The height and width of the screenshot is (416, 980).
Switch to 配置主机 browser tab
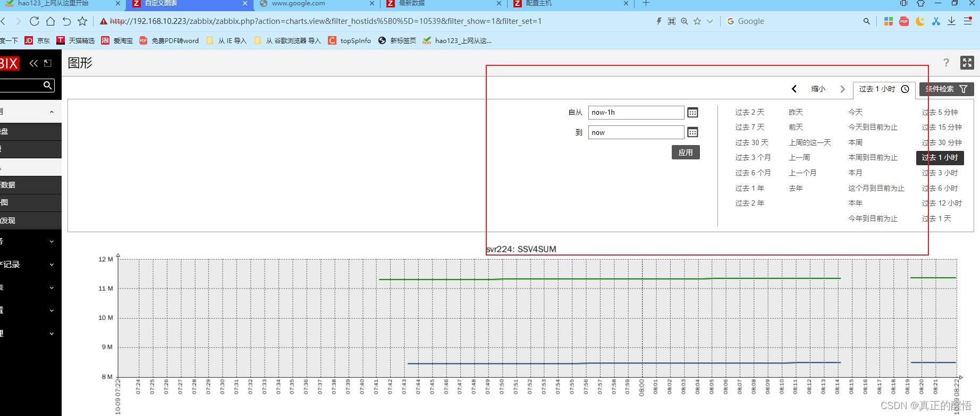(571, 4)
